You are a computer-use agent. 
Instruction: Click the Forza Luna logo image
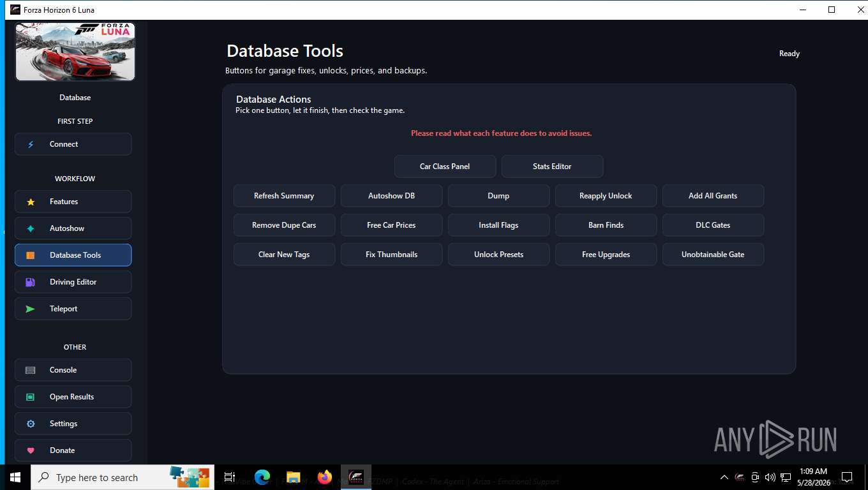pos(75,52)
